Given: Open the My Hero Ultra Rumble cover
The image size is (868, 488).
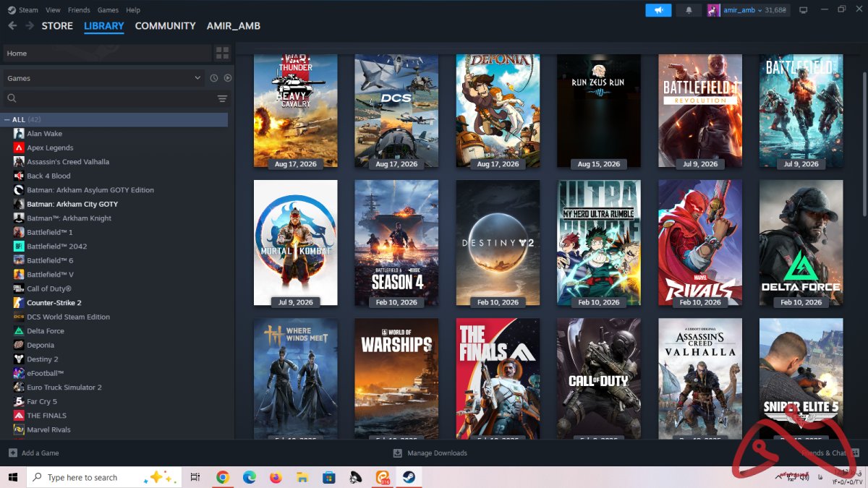Looking at the screenshot, I should point(599,243).
